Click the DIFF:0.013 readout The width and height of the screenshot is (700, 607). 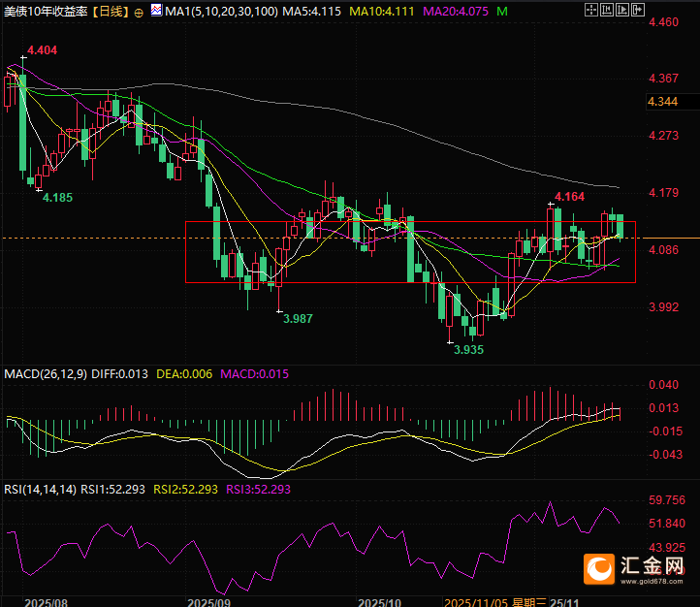(119, 374)
